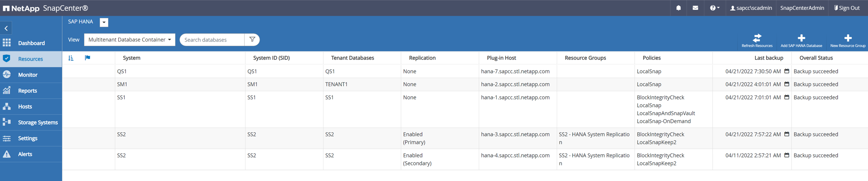Click the notifications bell icon

(x=678, y=8)
